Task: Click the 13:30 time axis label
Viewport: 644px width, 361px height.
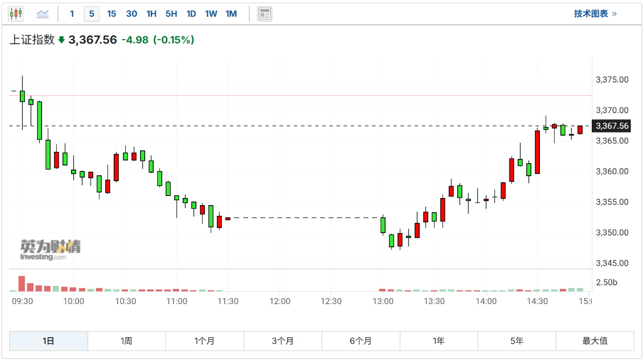Action: click(x=434, y=301)
